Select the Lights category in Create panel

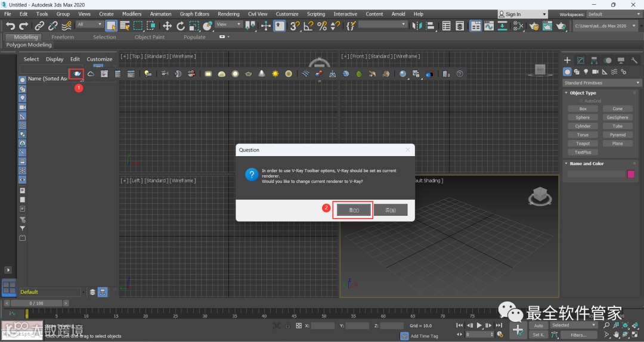pyautogui.click(x=586, y=71)
